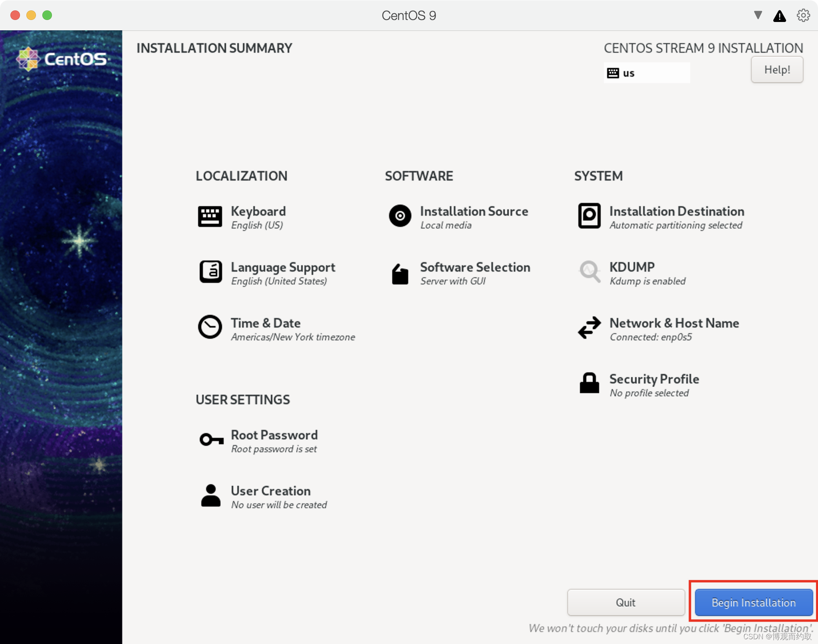Click the SYSTEM section heading
Screen dimensions: 818x644
598,176
